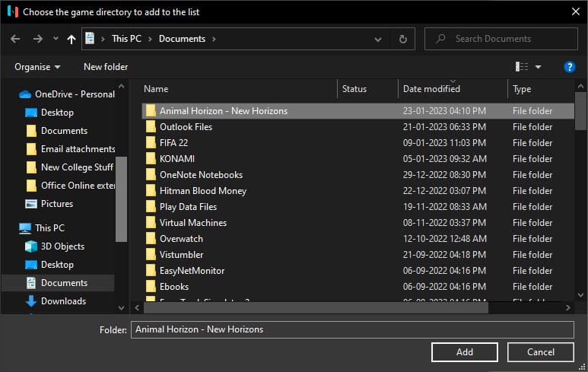Open the Help question mark icon
588x372 pixels.
pyautogui.click(x=569, y=67)
